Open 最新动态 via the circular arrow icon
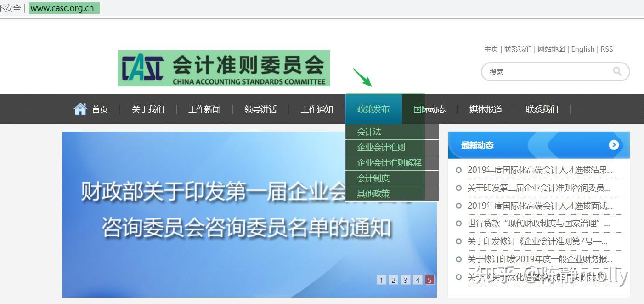This screenshot has width=644, height=304. point(614,145)
